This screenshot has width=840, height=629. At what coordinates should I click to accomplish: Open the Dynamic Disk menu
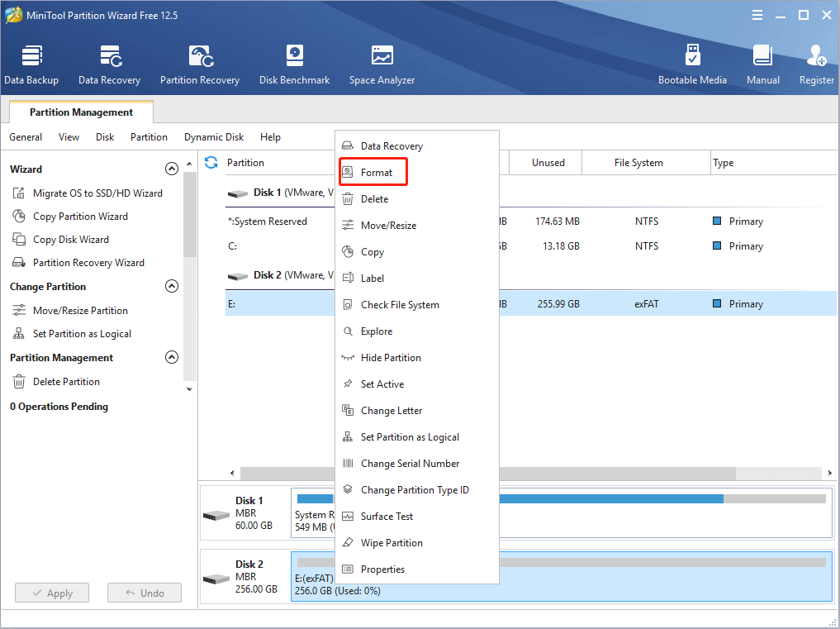click(x=214, y=137)
